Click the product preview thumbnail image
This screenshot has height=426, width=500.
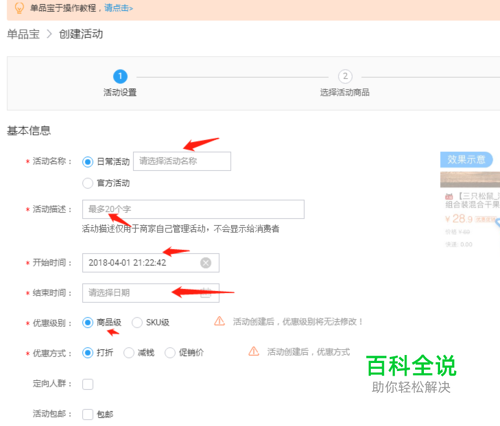[470, 180]
